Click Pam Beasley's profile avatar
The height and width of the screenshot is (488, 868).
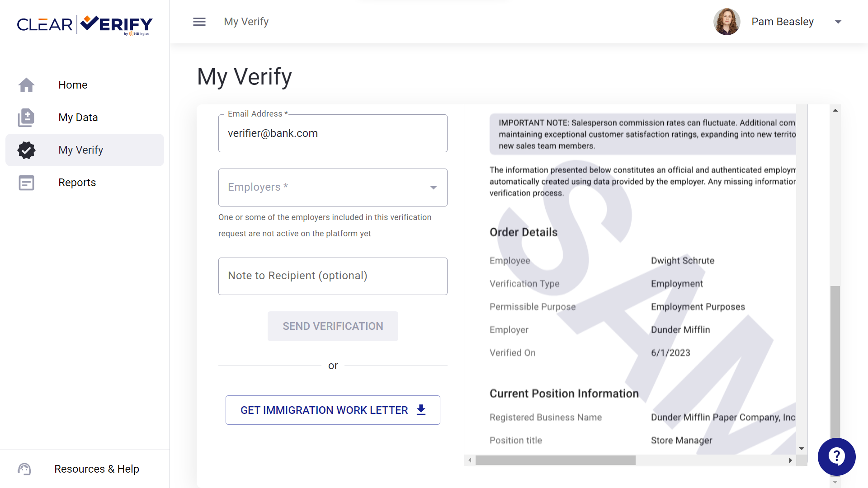(726, 22)
